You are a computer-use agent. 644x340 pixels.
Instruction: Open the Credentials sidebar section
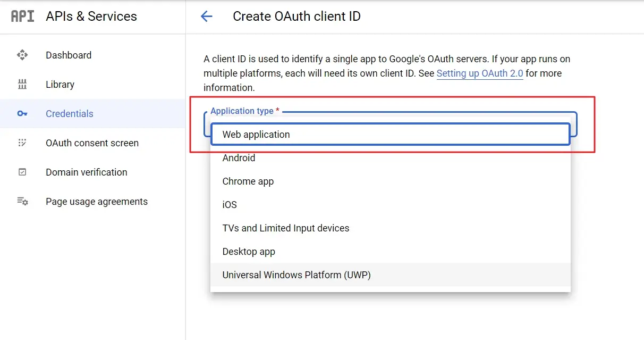point(69,113)
